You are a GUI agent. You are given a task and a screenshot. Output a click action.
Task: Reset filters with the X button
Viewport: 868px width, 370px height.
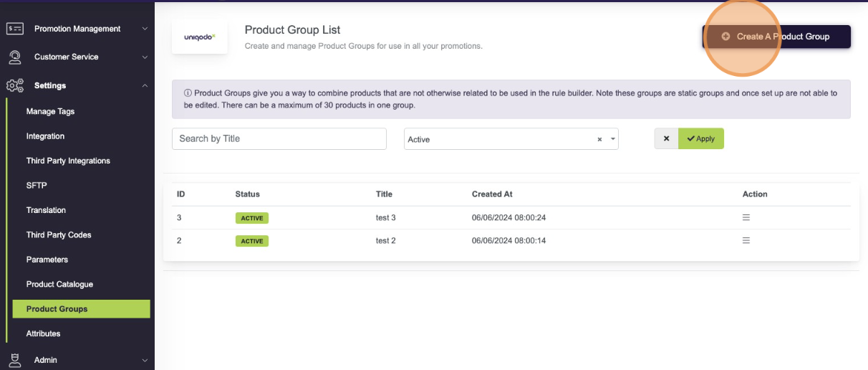tap(666, 138)
